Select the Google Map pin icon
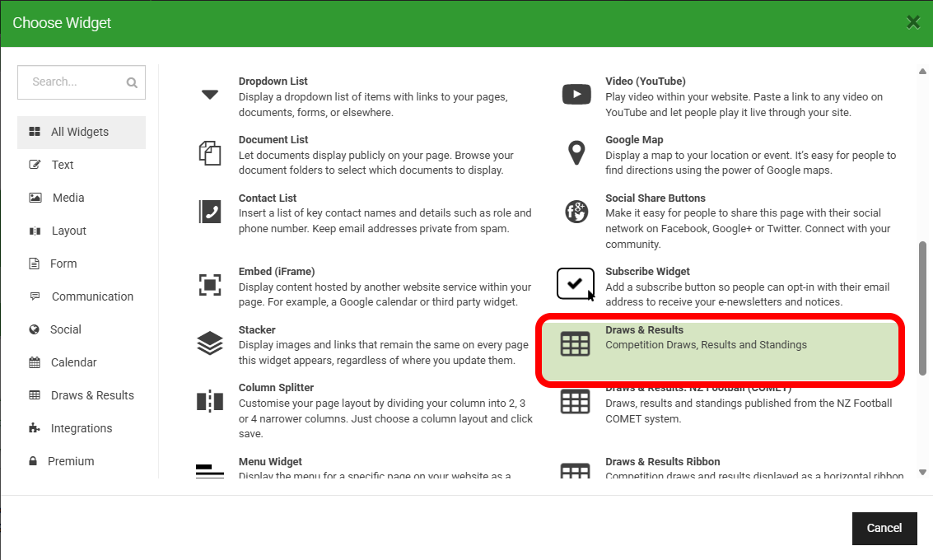This screenshot has height=560, width=933. pos(576,153)
